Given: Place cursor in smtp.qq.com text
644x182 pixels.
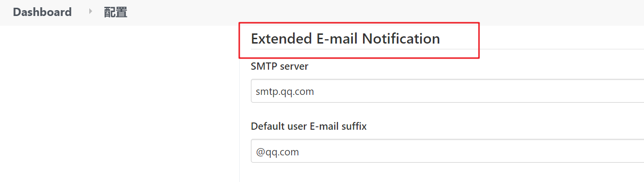Looking at the screenshot, I should (x=285, y=91).
